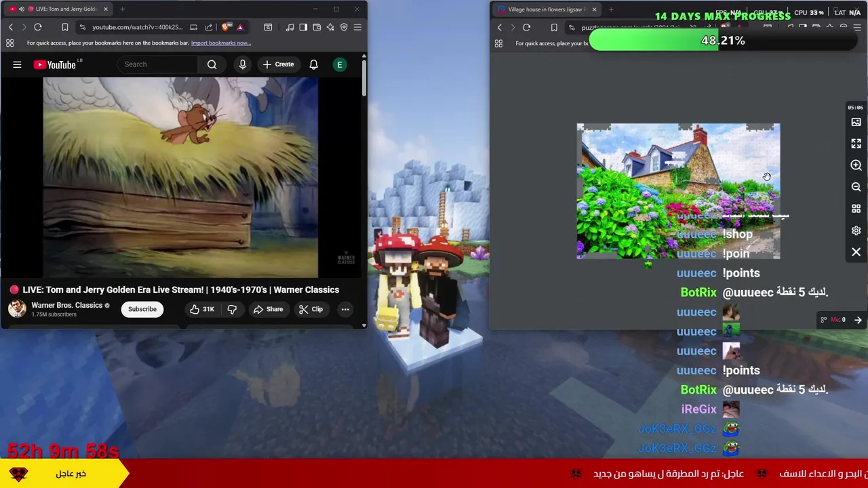The image size is (868, 488).
Task: Create a Clip of the video
Action: [x=311, y=309]
